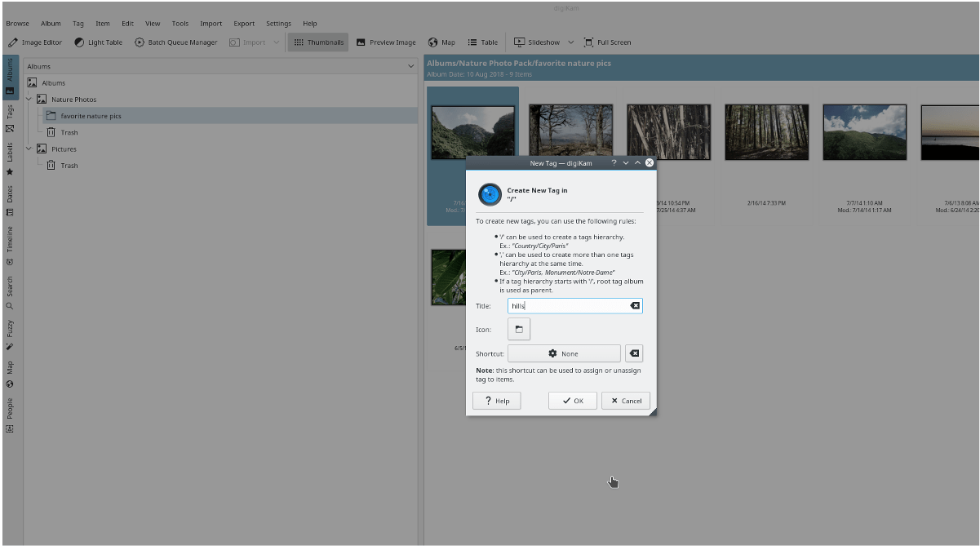
Task: Click the Title input field
Action: pyautogui.click(x=567, y=306)
